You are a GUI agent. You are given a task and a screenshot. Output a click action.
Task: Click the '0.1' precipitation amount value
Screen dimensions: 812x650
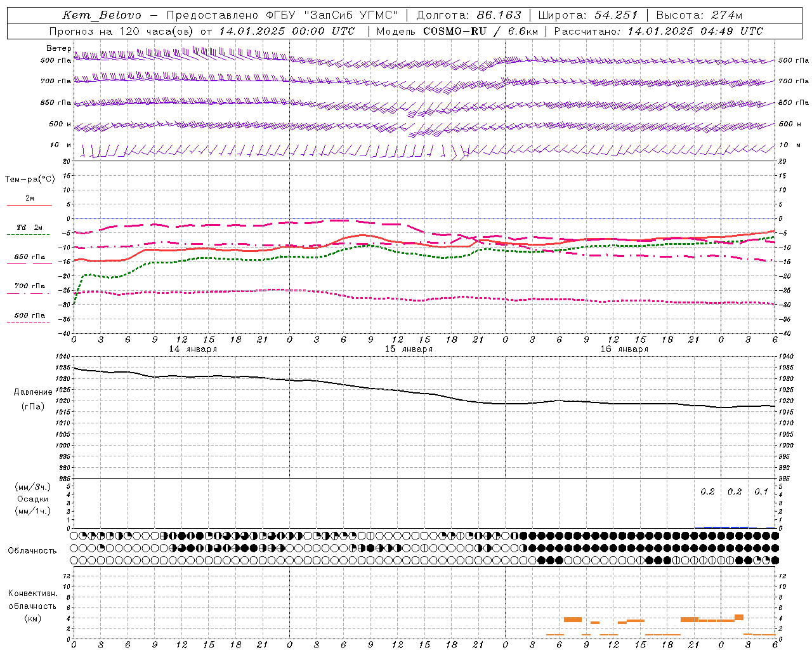(x=761, y=491)
